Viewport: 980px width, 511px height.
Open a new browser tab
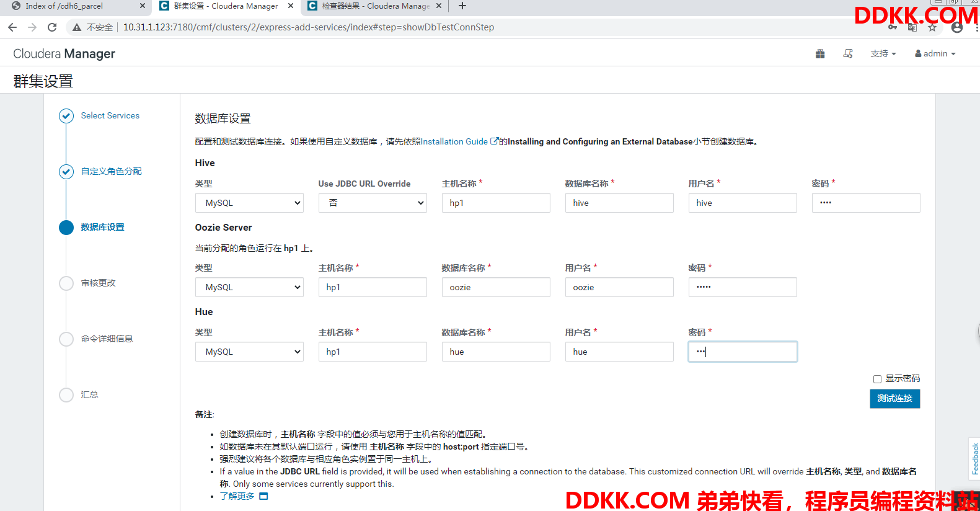pos(462,6)
